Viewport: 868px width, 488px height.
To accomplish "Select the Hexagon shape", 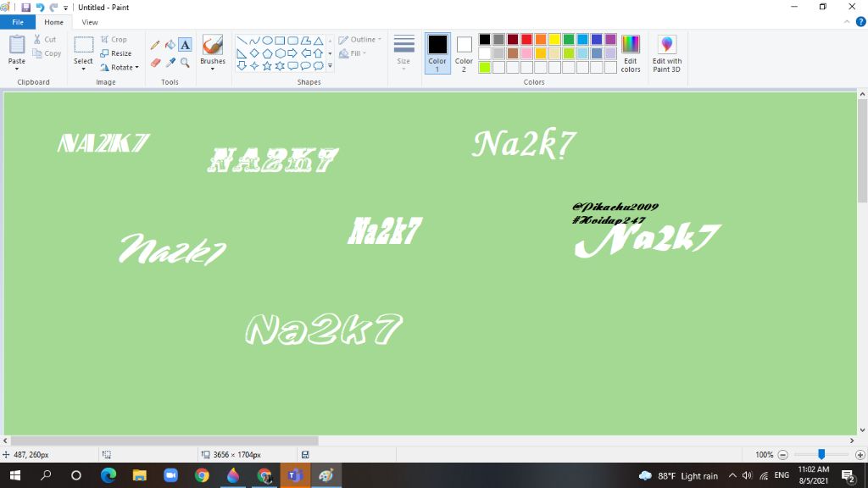I will (280, 53).
